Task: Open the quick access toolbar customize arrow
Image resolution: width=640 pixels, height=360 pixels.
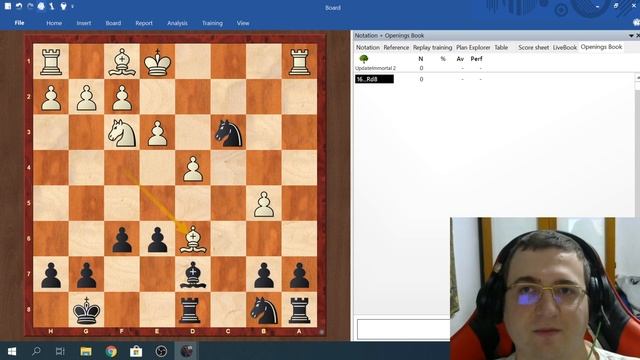Action: coord(73,7)
